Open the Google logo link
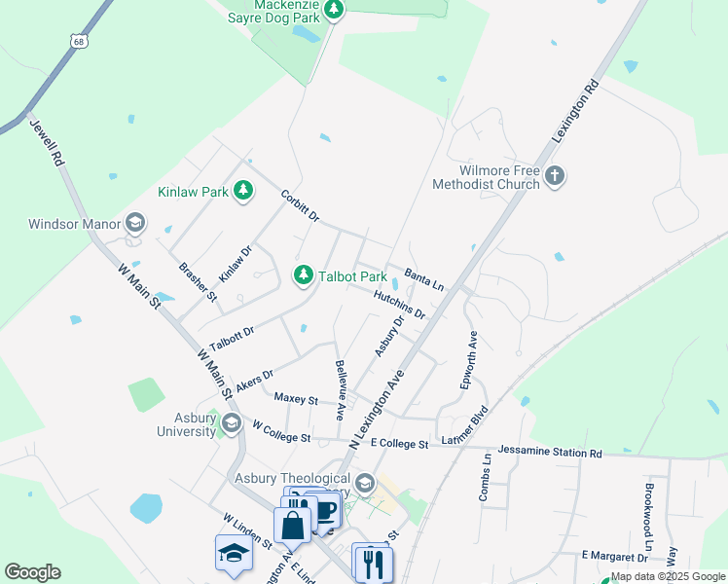The height and width of the screenshot is (584, 728). (x=32, y=572)
